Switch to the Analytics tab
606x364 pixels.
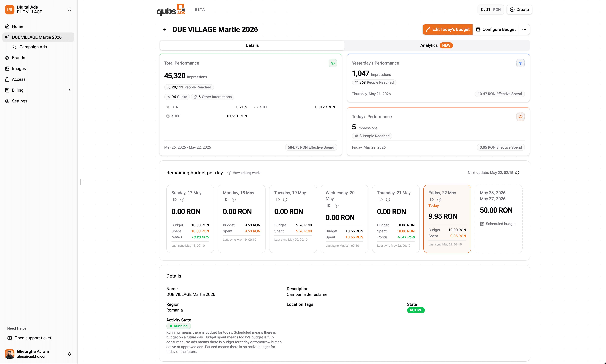pyautogui.click(x=437, y=45)
